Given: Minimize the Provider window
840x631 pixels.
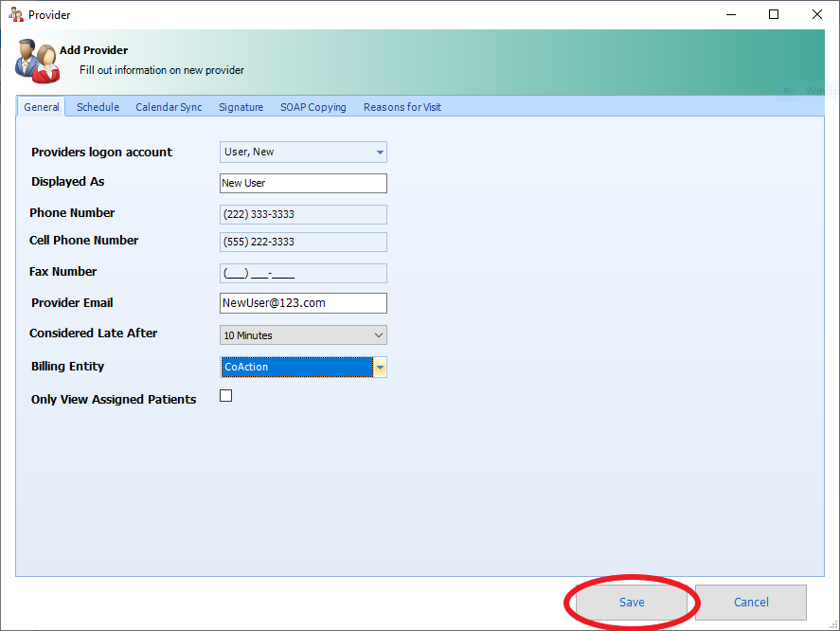Looking at the screenshot, I should click(x=731, y=14).
